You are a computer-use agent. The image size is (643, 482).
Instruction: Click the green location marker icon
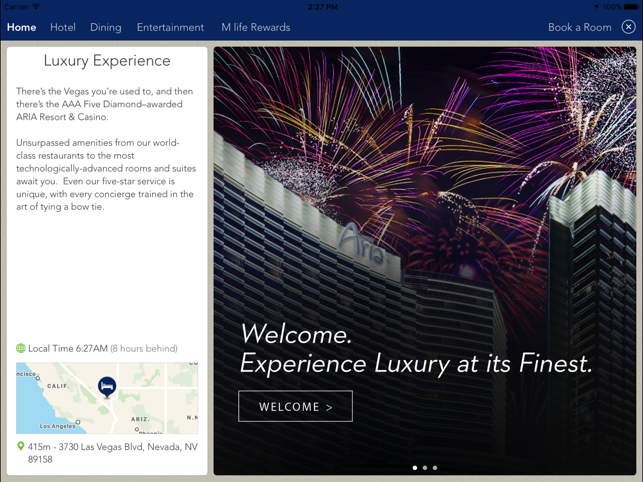tap(20, 446)
